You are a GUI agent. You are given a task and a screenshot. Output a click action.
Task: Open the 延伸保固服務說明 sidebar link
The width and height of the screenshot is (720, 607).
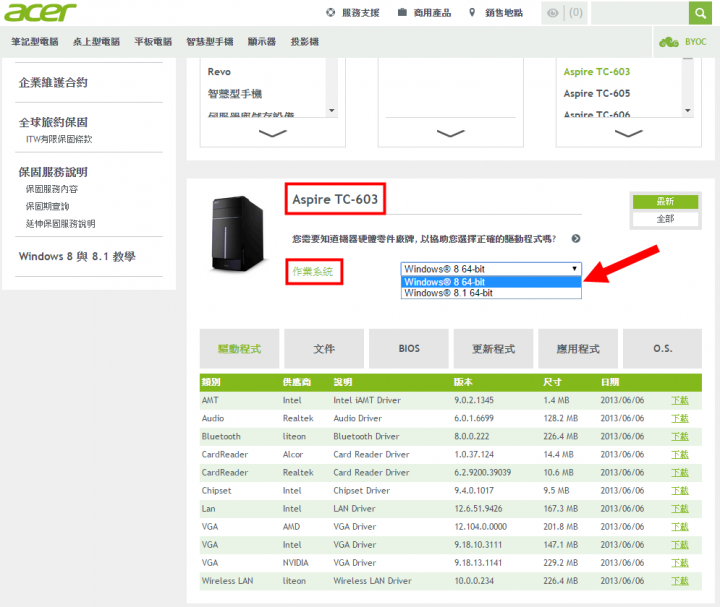[x=60, y=224]
